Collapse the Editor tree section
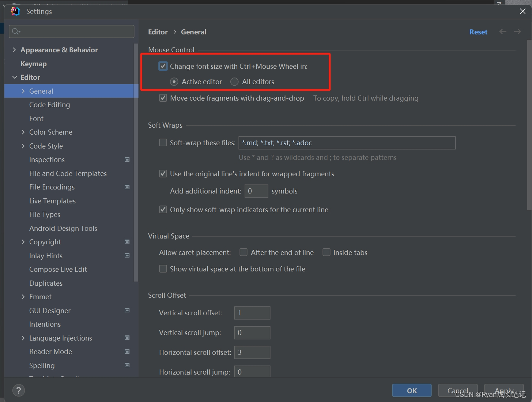 15,77
